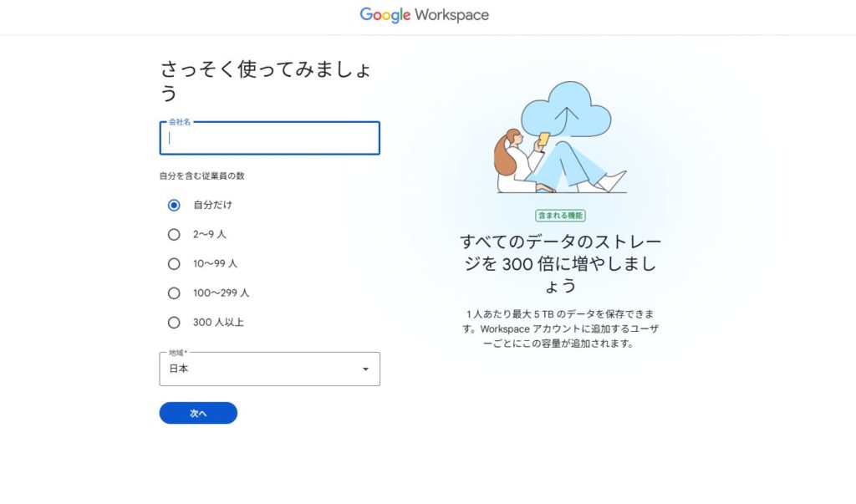Click the green 含まれる機能 badge
Screen dimensions: 856x504
[560, 215]
